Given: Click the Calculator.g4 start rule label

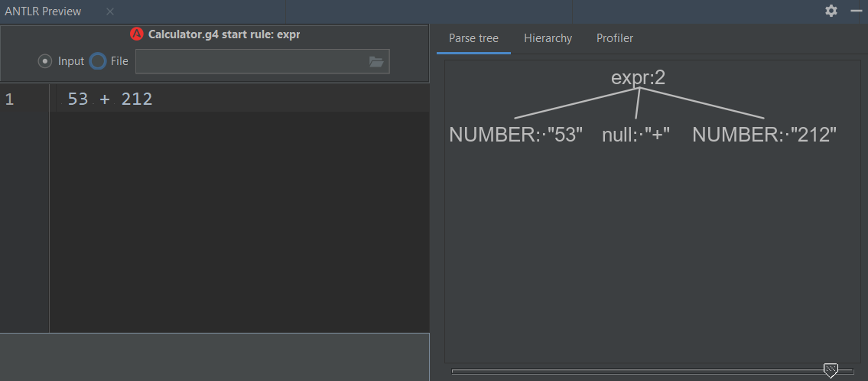Looking at the screenshot, I should click(223, 34).
